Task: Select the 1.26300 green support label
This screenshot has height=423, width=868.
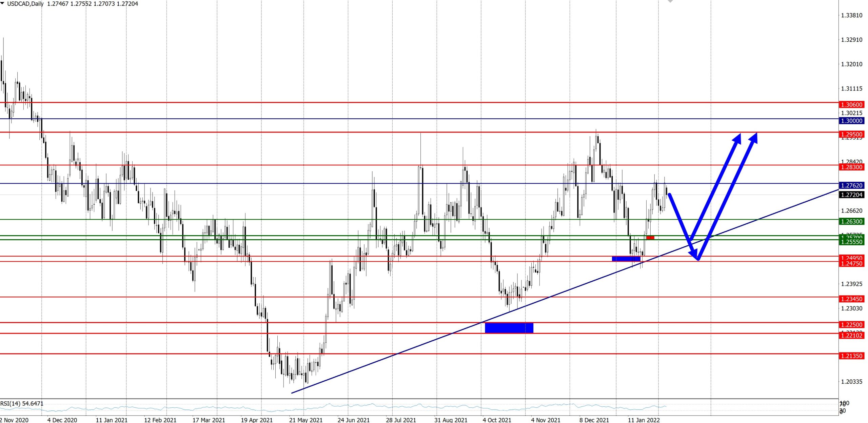Action: click(x=852, y=221)
